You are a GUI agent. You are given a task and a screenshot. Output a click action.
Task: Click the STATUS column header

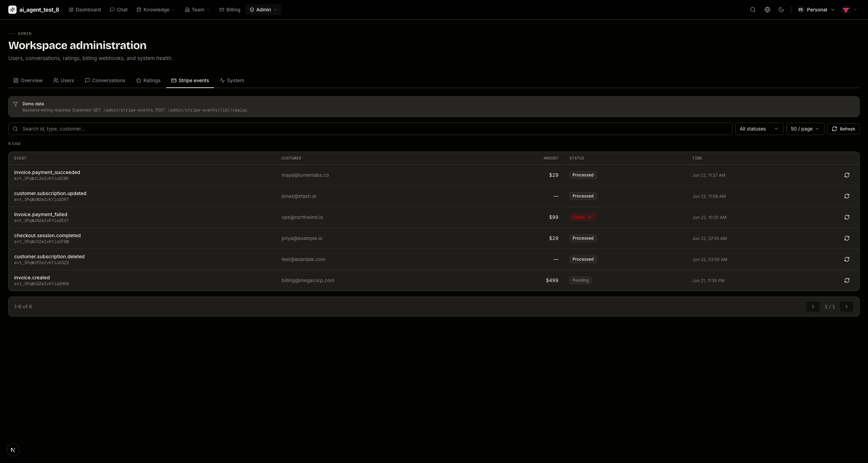577,158
